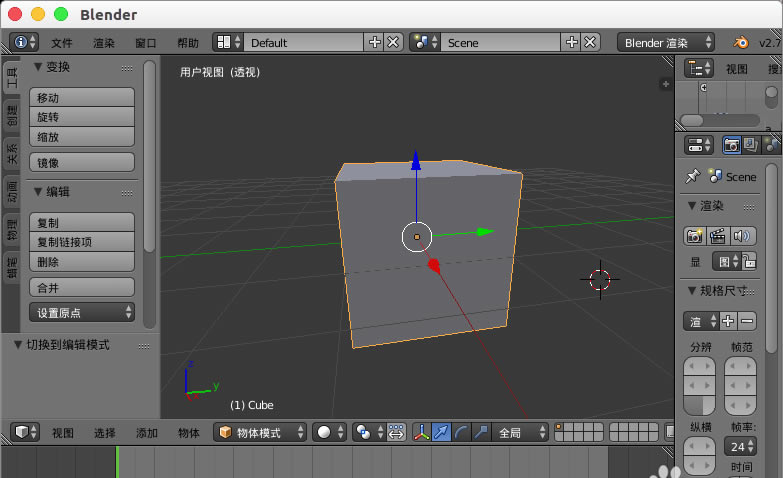The image size is (783, 478).
Task: Open the 文件 menu
Action: pyautogui.click(x=62, y=43)
